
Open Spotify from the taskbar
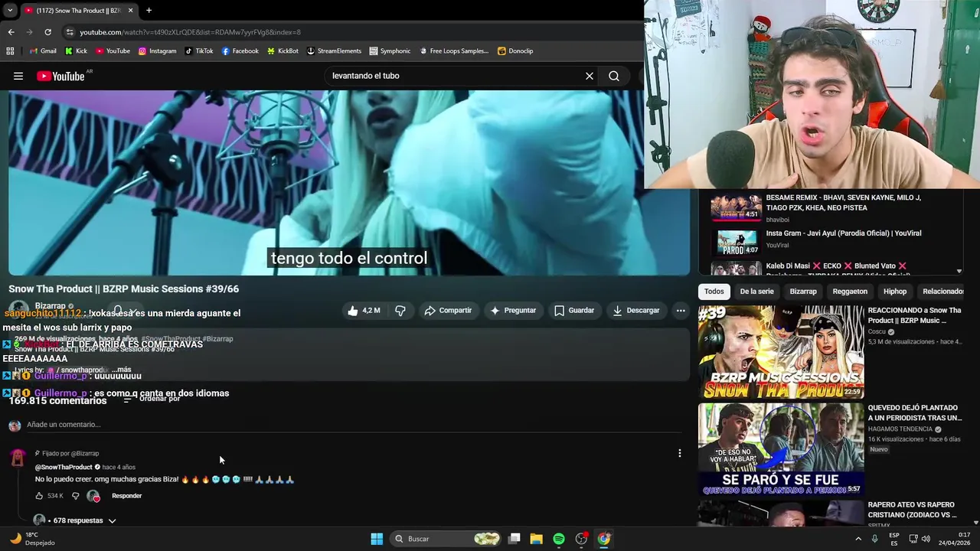(559, 539)
